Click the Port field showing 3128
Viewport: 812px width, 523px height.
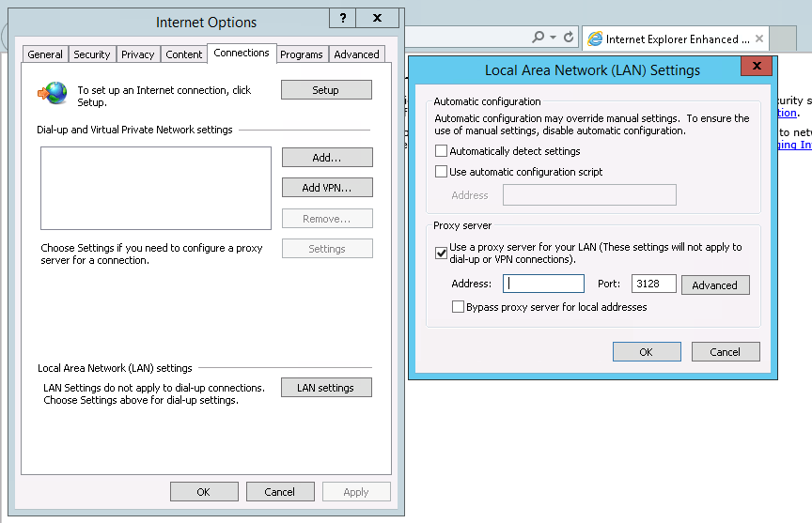(x=653, y=284)
